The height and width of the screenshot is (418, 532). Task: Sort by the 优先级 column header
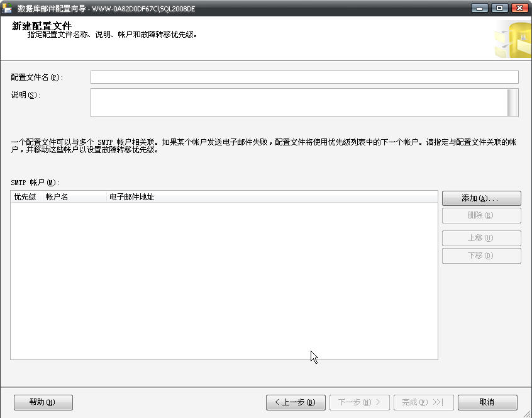pyautogui.click(x=26, y=197)
